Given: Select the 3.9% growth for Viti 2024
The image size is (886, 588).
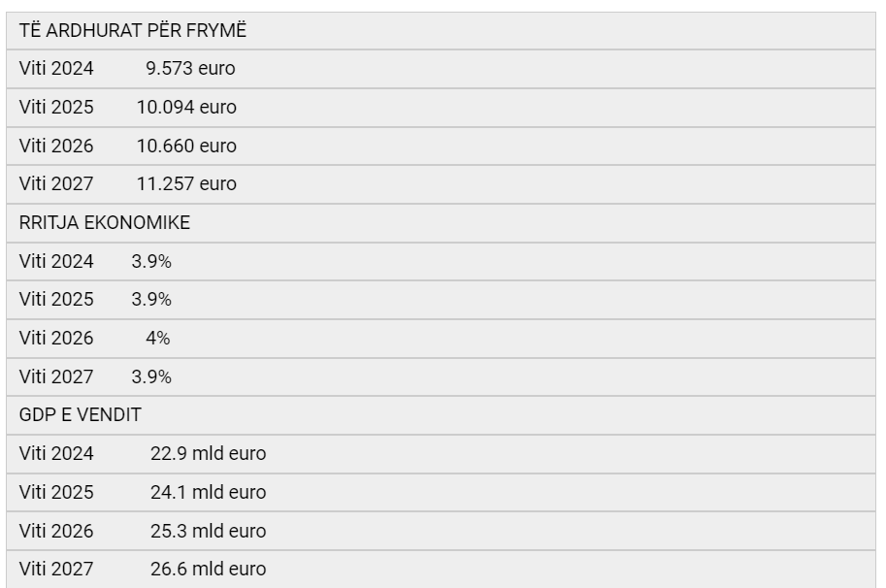Looking at the screenshot, I should [151, 262].
